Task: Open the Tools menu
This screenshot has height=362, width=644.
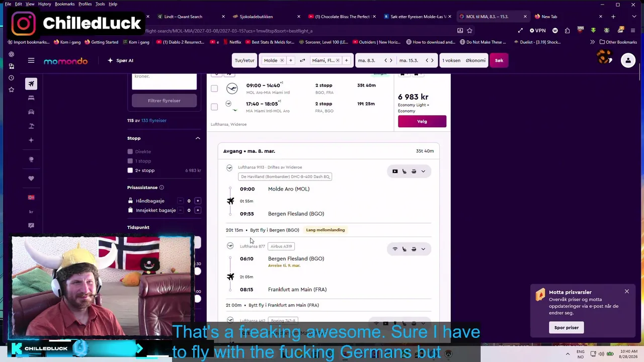Action: click(100, 4)
